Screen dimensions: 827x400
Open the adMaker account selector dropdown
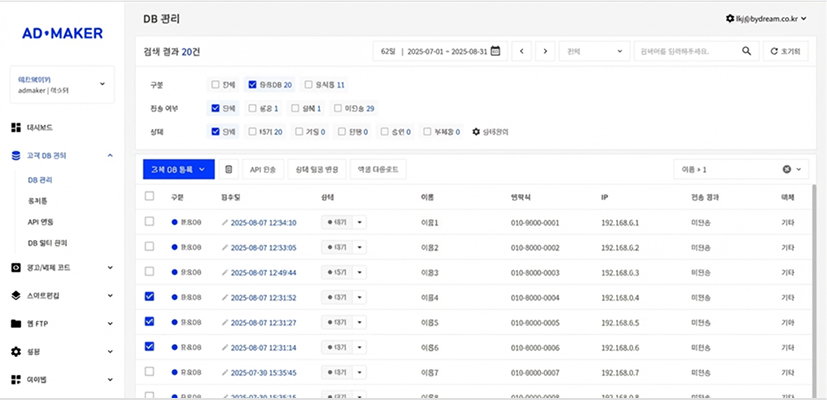[x=62, y=84]
